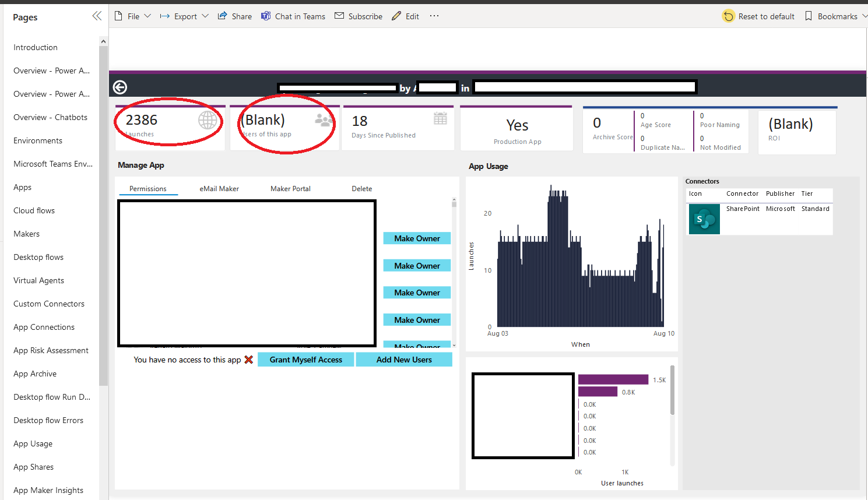Click the red X next to the no-access message

248,360
